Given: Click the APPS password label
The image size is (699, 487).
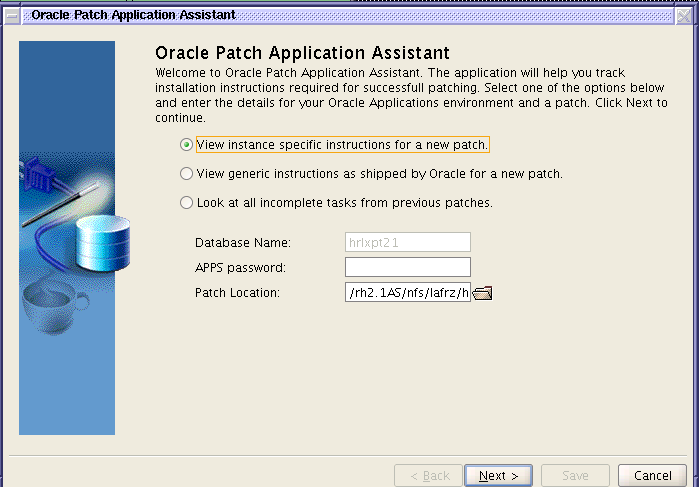Looking at the screenshot, I should 240,268.
